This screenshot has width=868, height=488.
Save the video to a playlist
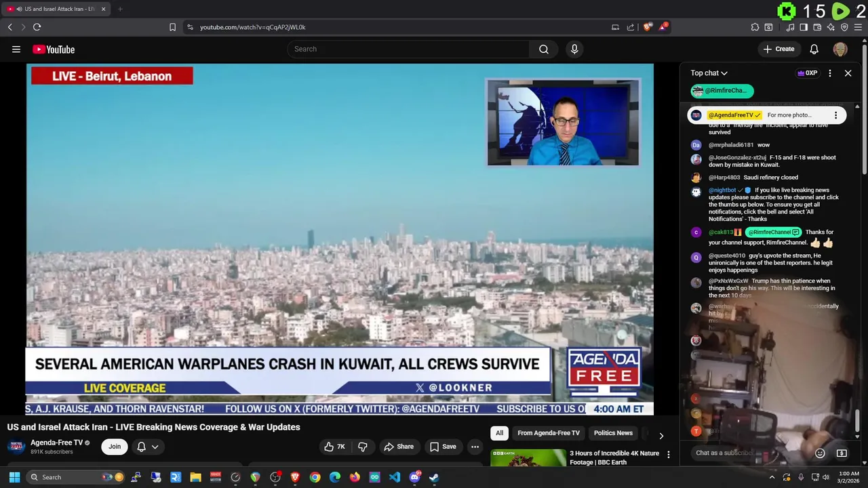[442, 447]
